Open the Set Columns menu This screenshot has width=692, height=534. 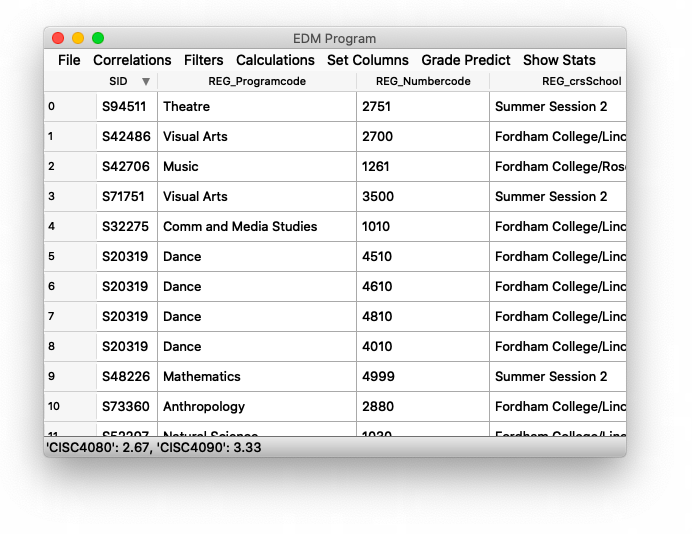367,60
